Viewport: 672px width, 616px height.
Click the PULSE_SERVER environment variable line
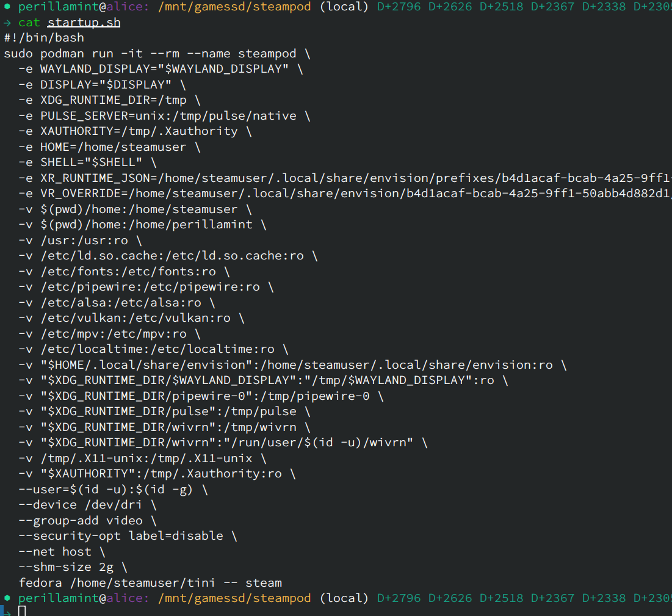(165, 116)
